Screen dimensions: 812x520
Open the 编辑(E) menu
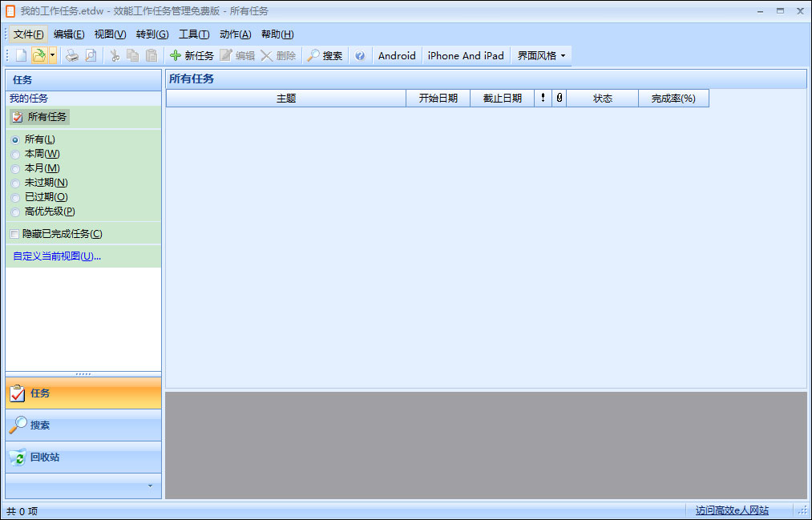pos(69,34)
